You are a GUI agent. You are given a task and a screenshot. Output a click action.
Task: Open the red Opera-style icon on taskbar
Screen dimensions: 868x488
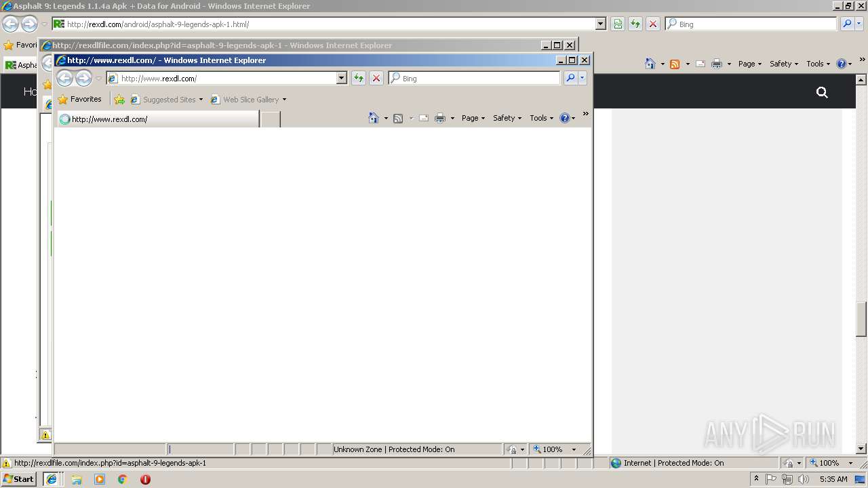[x=145, y=479]
